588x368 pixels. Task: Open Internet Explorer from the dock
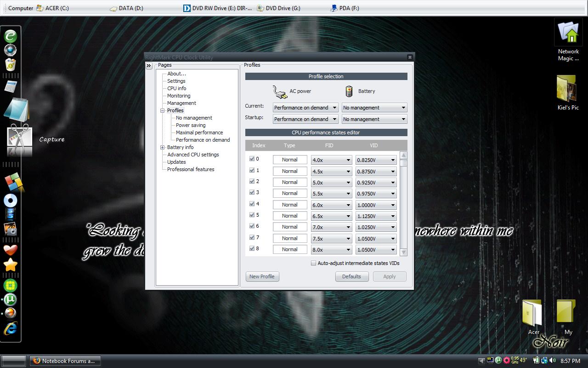[x=10, y=328]
